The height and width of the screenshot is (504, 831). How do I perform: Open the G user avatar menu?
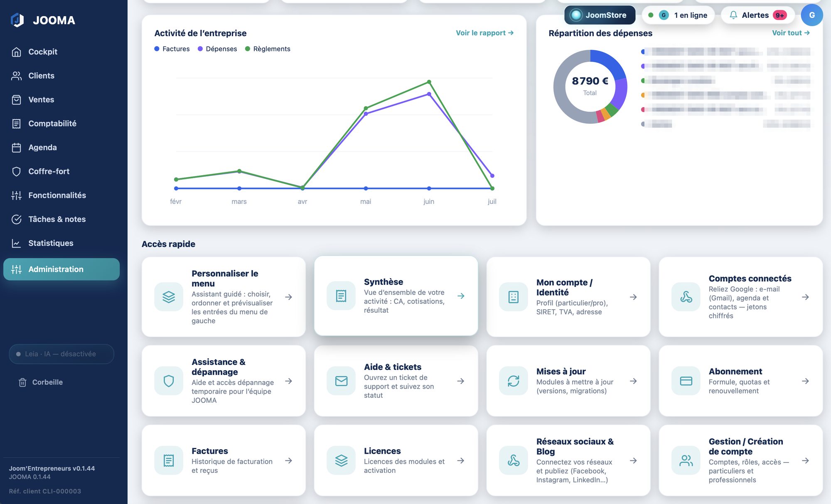click(x=811, y=15)
